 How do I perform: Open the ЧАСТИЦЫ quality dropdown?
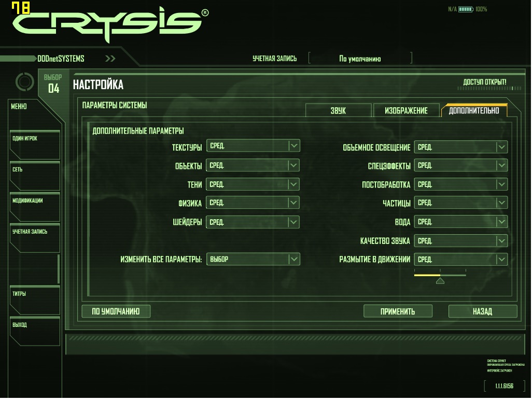pos(461,203)
